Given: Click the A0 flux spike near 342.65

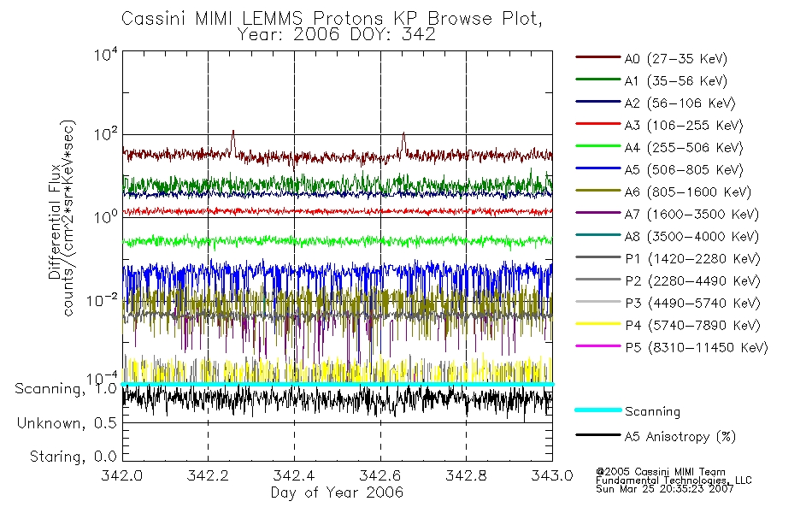Looking at the screenshot, I should click(403, 142).
